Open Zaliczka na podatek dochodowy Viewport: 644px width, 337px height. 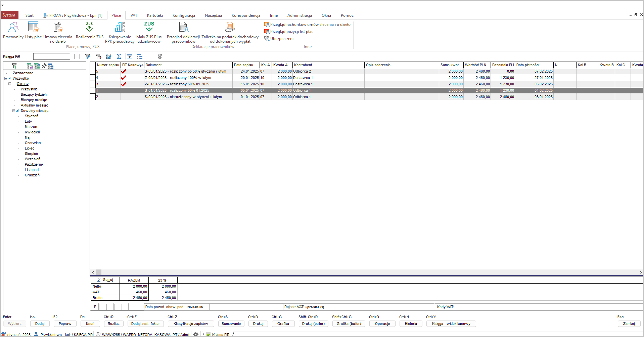(x=230, y=32)
